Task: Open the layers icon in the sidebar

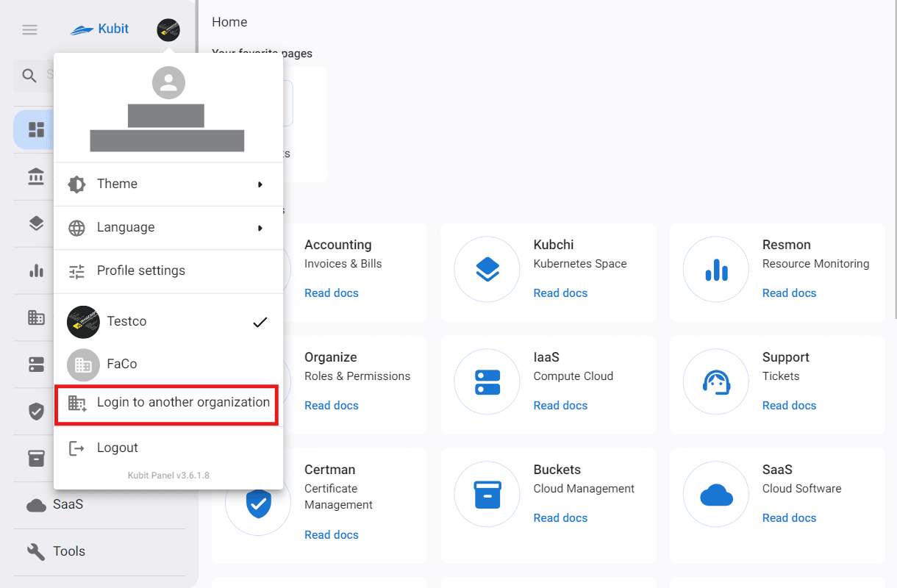Action: (36, 224)
